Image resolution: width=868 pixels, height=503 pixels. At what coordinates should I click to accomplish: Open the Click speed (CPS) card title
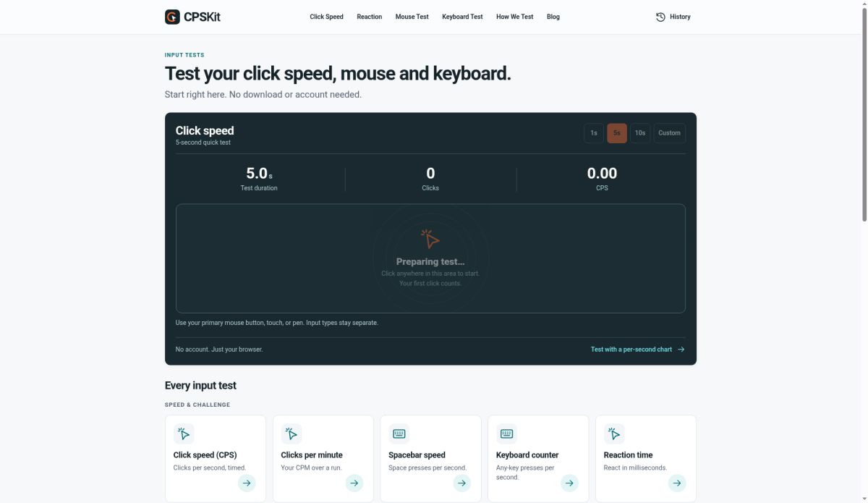[x=205, y=455]
